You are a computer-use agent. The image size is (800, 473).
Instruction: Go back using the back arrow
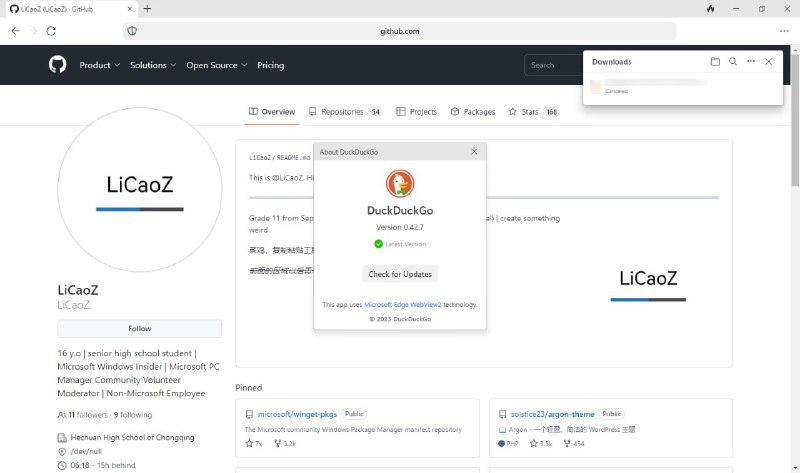pos(15,31)
